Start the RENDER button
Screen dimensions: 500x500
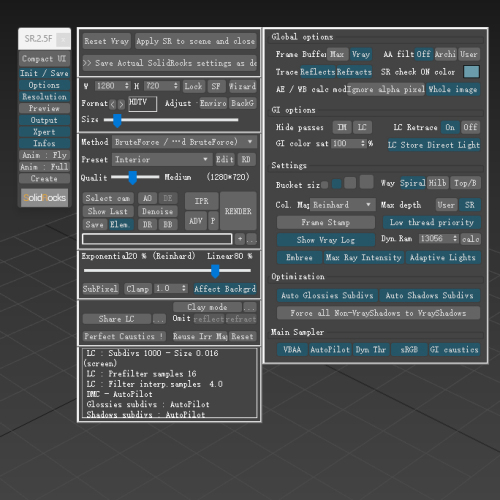(x=238, y=211)
